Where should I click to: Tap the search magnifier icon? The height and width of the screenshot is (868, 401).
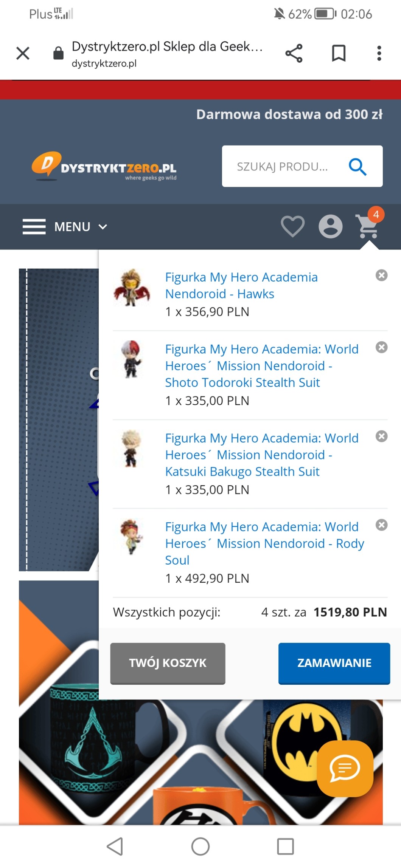[x=357, y=167]
